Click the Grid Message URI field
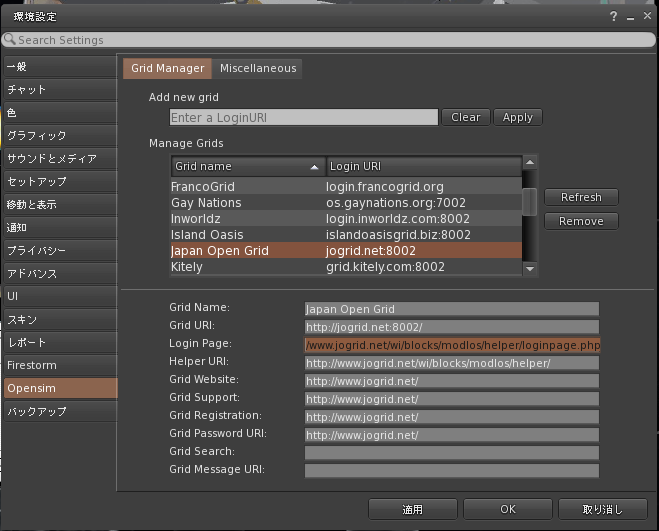Screen dimensions: 659x531 coord(452,471)
